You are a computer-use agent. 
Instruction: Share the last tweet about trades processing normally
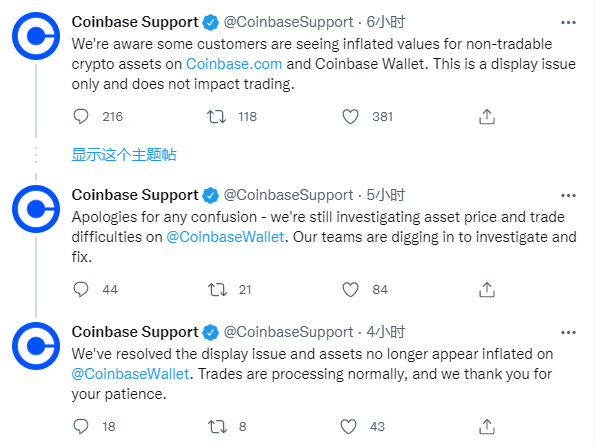point(487,427)
